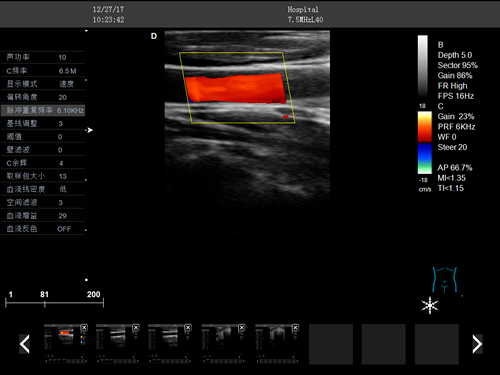This screenshot has height=375, width=500.
Task: Change 血流线密度 低 density setting
Action: (43, 189)
